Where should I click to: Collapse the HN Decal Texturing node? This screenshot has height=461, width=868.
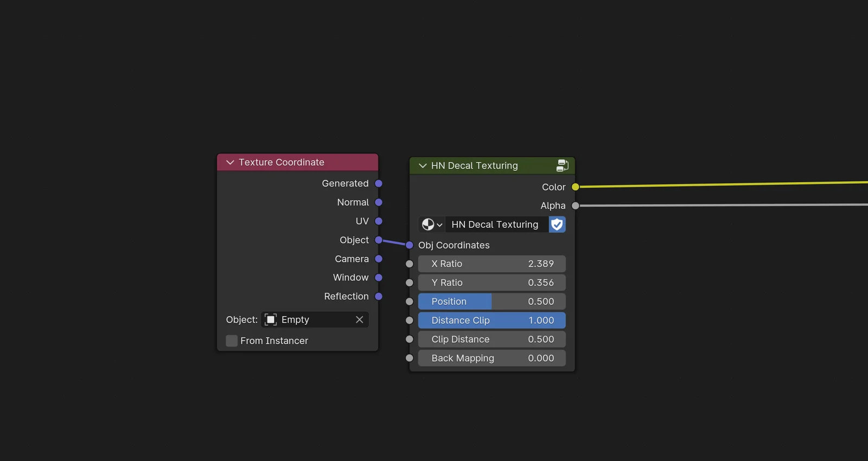[423, 165]
